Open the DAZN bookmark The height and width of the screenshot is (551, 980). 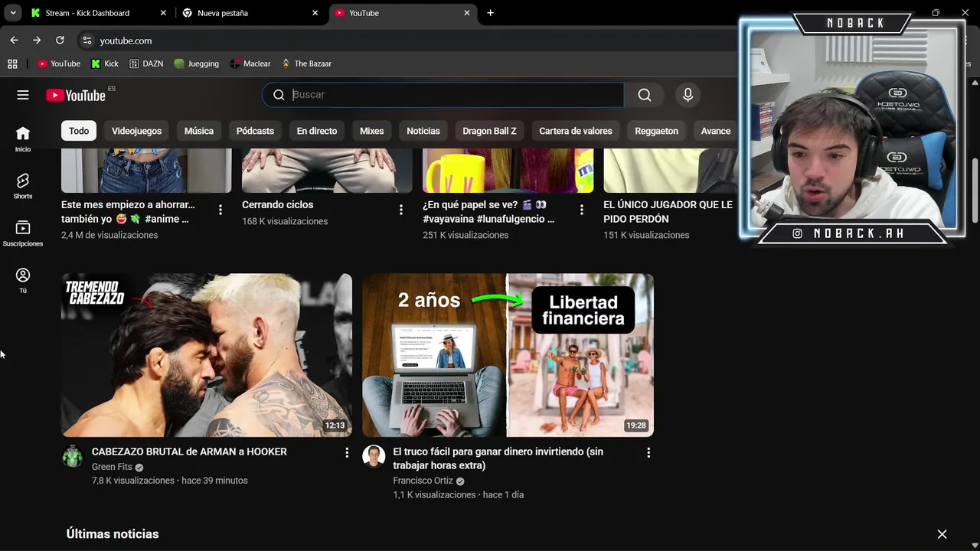click(x=146, y=64)
